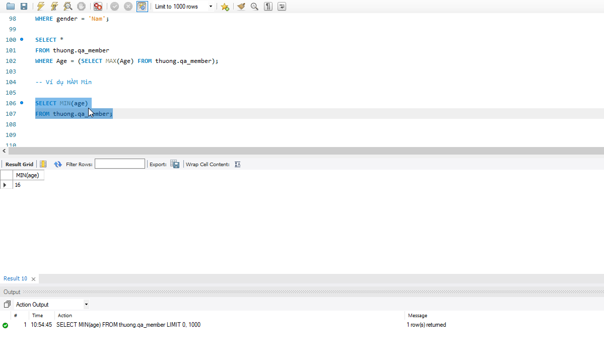Click line number 108 in the gutter
The height and width of the screenshot is (364, 604).
(11, 124)
